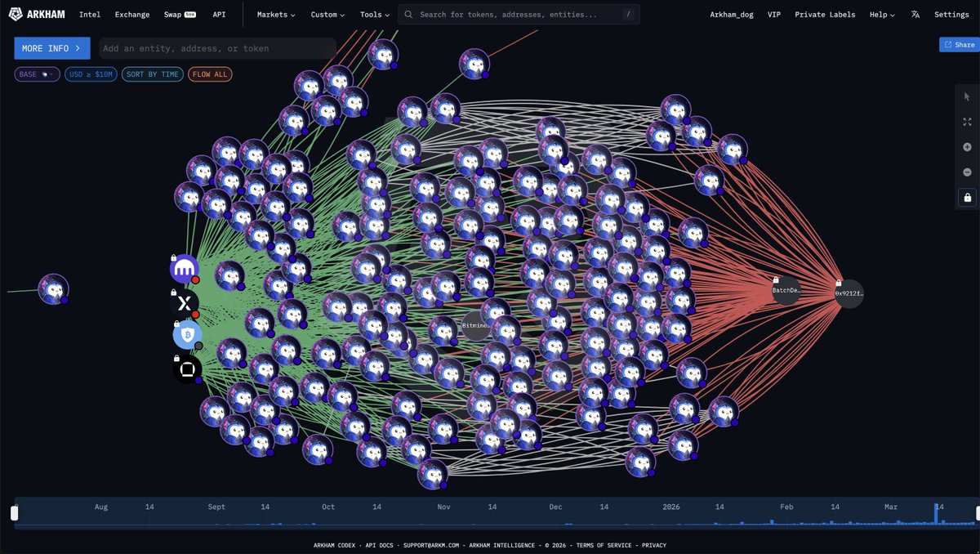This screenshot has width=980, height=554.
Task: Click the tall March spike on timeline
Action: pos(936,515)
